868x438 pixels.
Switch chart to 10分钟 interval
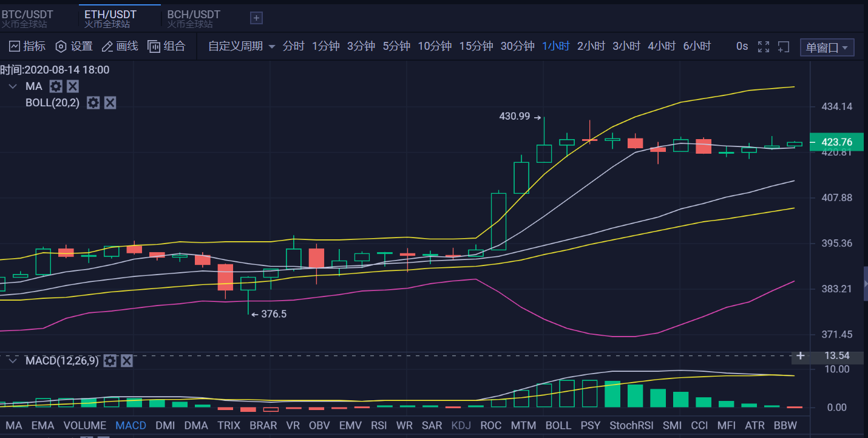[435, 46]
